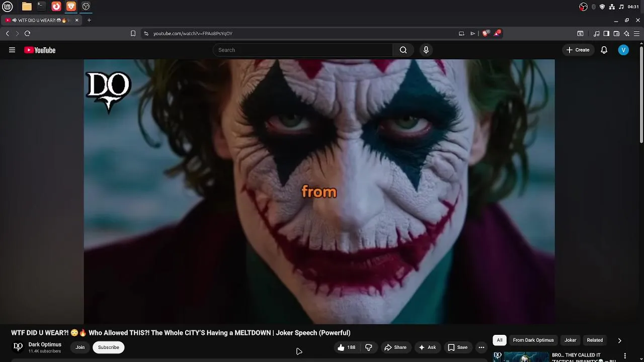The image size is (644, 362).
Task: Open the Linux Mint start menu
Action: click(x=7, y=7)
